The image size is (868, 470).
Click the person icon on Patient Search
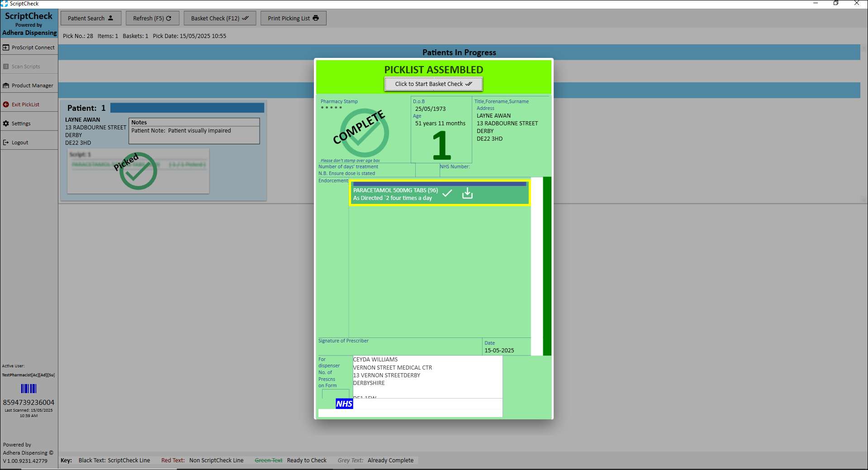tap(110, 18)
